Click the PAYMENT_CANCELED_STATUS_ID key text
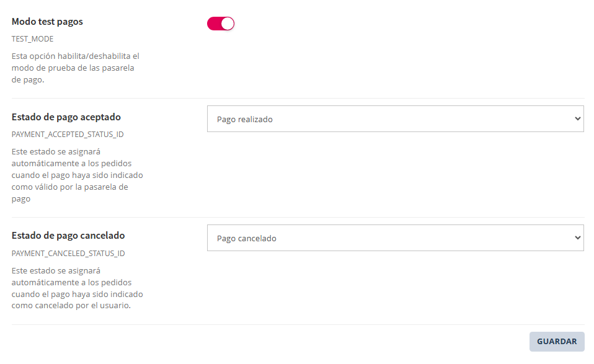Image resolution: width=594 pixels, height=364 pixels. [68, 253]
